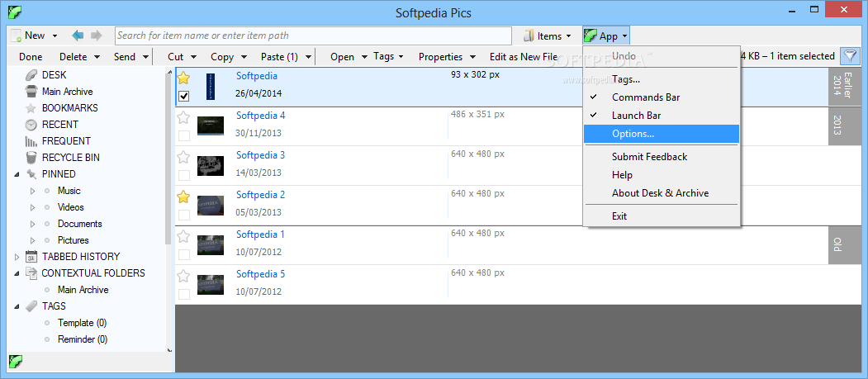Open the Softpedia 2 item link
868x379 pixels.
pyautogui.click(x=261, y=195)
